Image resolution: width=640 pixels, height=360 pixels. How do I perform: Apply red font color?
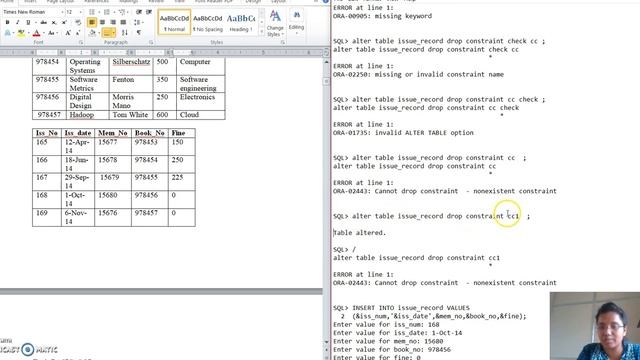pyautogui.click(x=36, y=33)
